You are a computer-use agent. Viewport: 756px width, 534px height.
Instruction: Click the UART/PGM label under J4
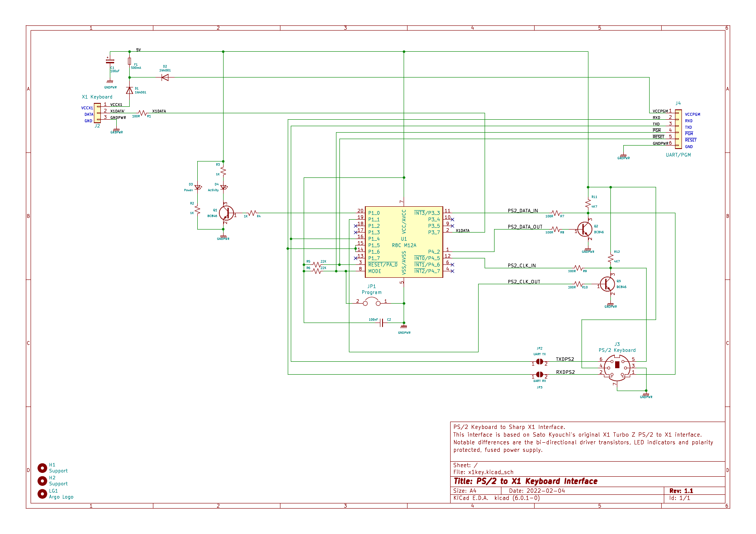tap(678, 155)
